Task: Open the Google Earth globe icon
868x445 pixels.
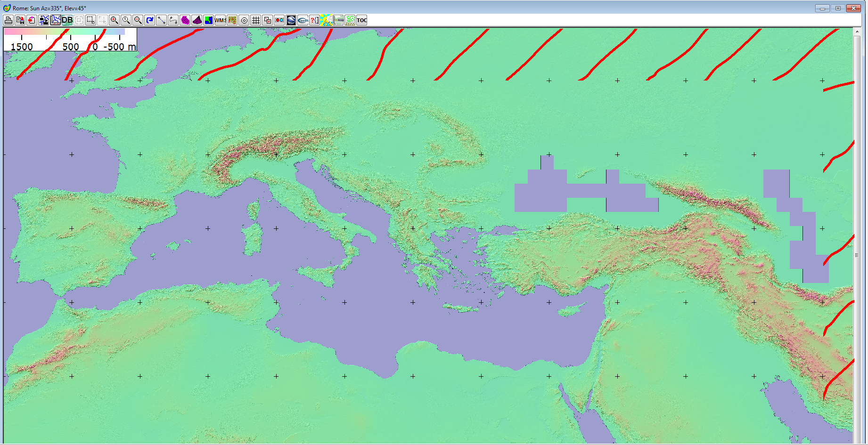Action: 291,20
